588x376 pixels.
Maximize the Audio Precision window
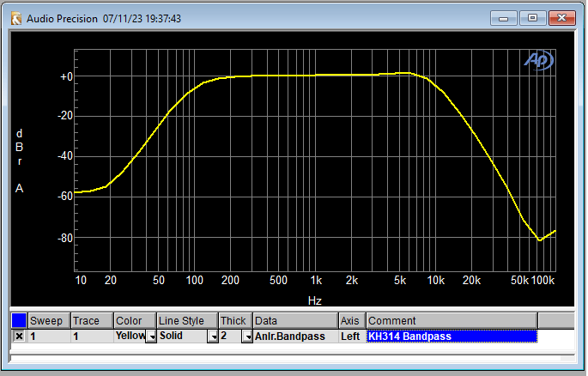tap(532, 18)
